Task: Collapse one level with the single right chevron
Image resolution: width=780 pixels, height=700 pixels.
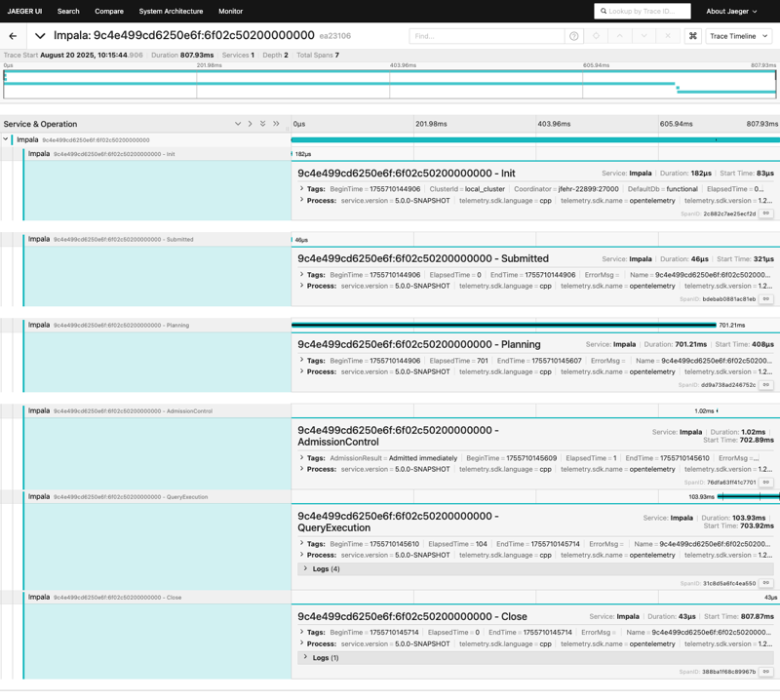Action: 251,124
